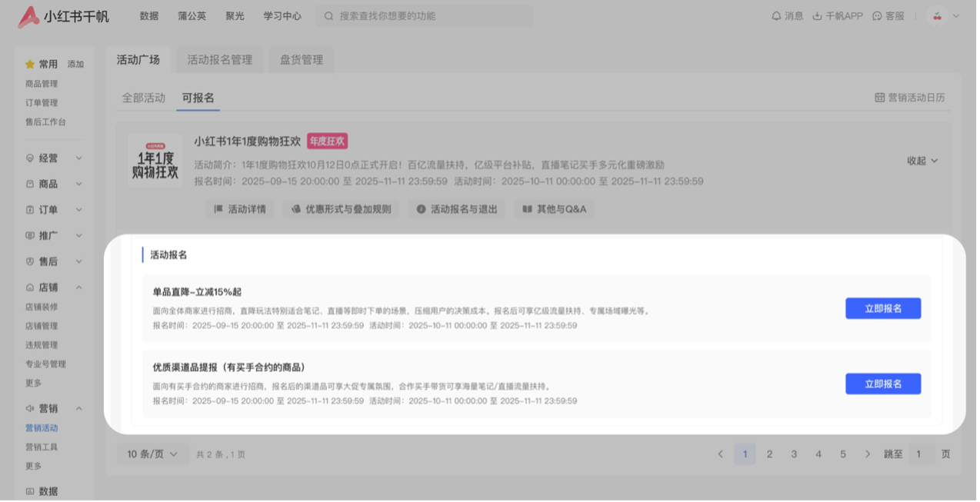Screen dimensions: 980x502
Task: Open 活动详情 for the shopping festival
Action: 239,208
